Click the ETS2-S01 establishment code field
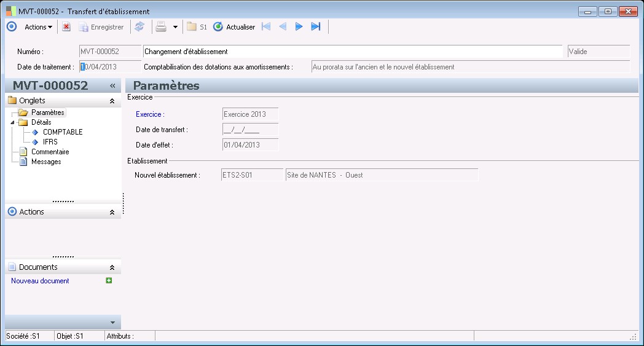The height and width of the screenshot is (346, 644). click(x=252, y=175)
